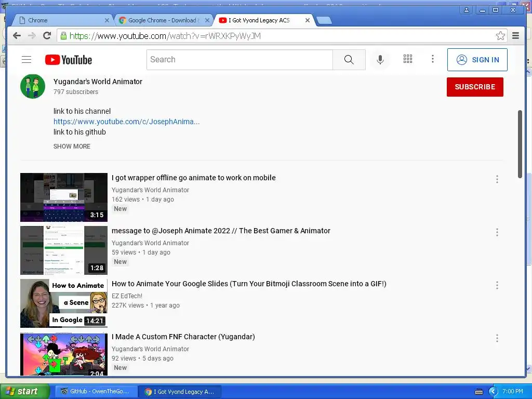The image size is (532, 399).
Task: Click the address bar URL field
Action: point(282,36)
